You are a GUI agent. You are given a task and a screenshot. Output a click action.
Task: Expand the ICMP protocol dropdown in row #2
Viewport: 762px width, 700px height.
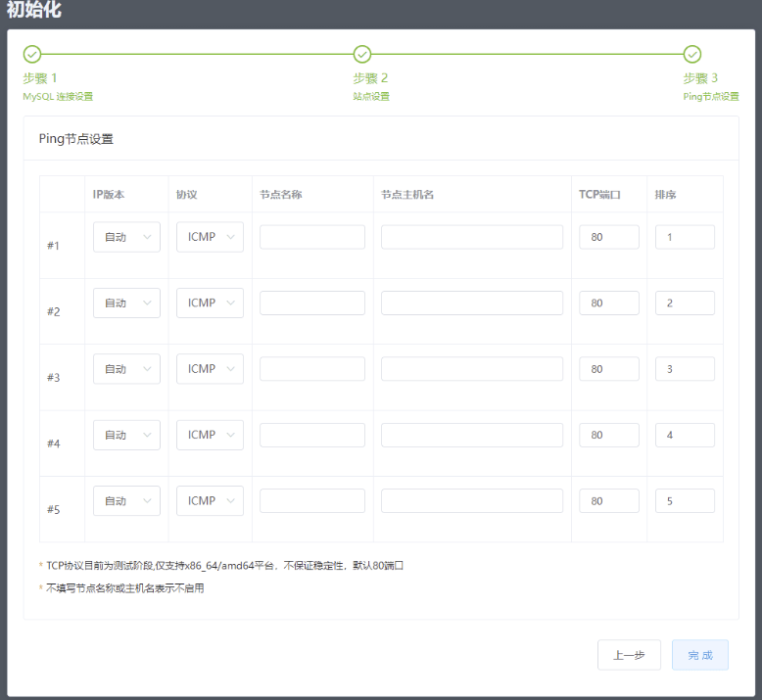[210, 303]
